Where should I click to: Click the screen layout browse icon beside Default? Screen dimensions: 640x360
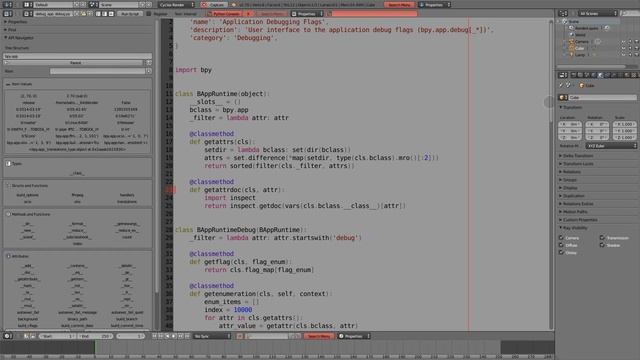tap(27, 5)
